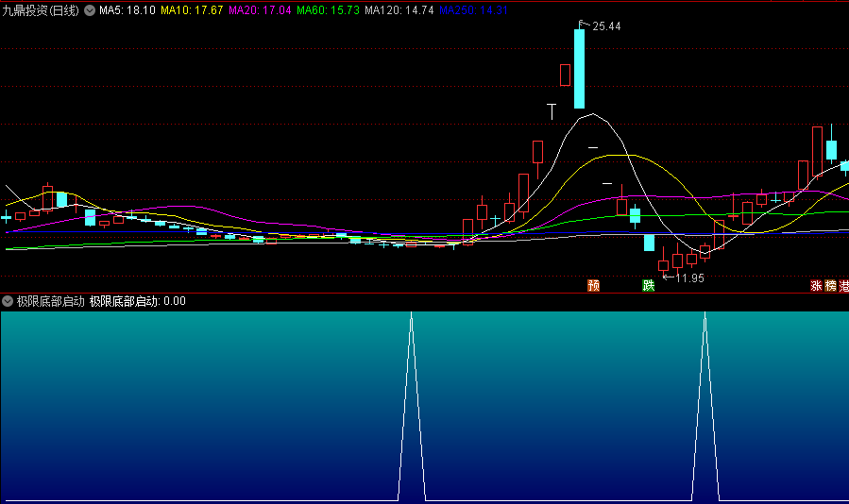Click the green 跌 event marker
The width and height of the screenshot is (849, 504).
point(648,285)
